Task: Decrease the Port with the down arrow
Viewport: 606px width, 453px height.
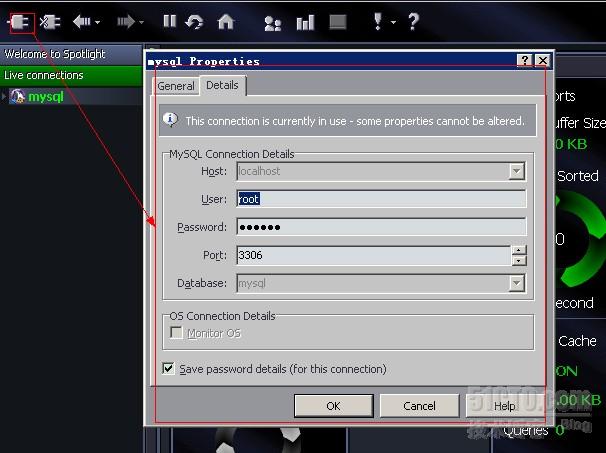Action: pos(519,261)
